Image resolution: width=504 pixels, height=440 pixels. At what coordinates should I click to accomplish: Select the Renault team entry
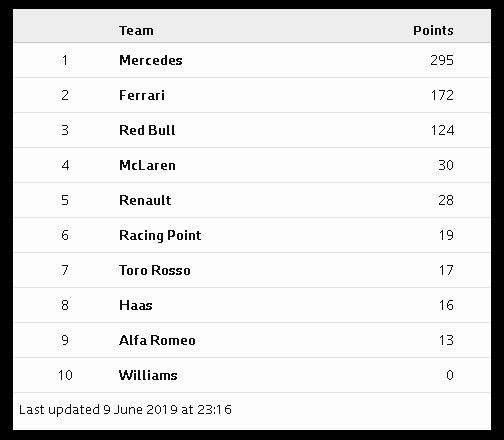(x=145, y=200)
